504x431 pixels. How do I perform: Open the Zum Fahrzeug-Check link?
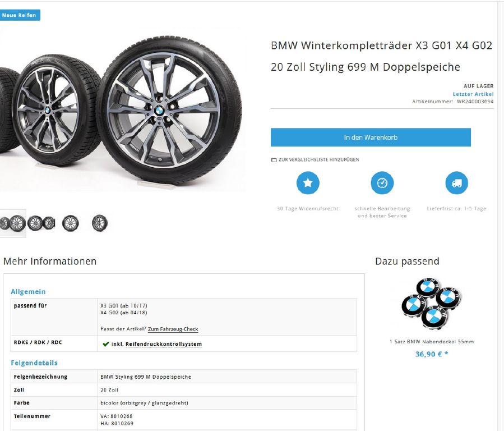pyautogui.click(x=173, y=329)
